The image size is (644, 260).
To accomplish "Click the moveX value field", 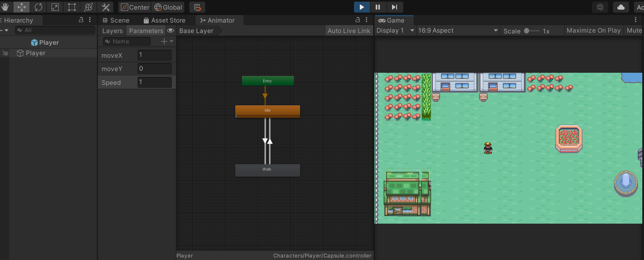I will click(x=155, y=55).
